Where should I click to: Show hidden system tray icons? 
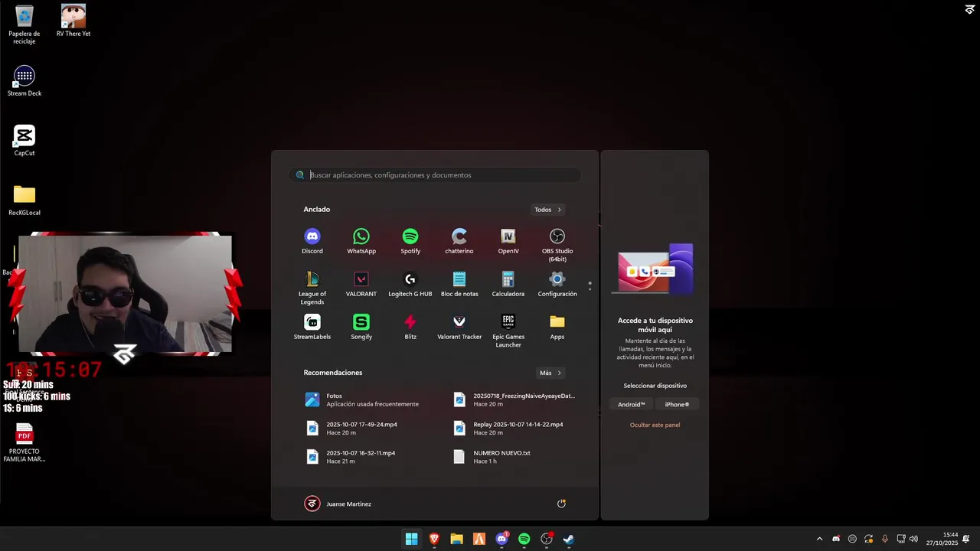[x=819, y=539]
